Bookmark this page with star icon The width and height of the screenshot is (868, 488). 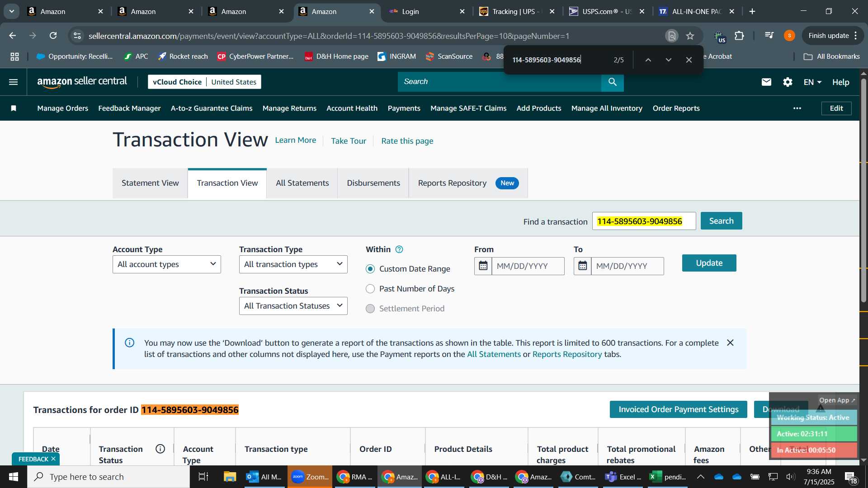[x=690, y=36]
